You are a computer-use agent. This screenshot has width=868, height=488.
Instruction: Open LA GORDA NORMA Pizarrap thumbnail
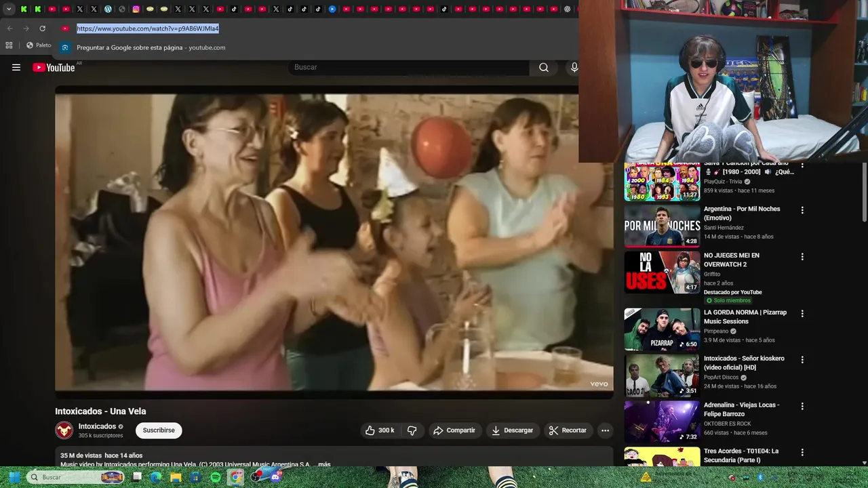click(662, 329)
